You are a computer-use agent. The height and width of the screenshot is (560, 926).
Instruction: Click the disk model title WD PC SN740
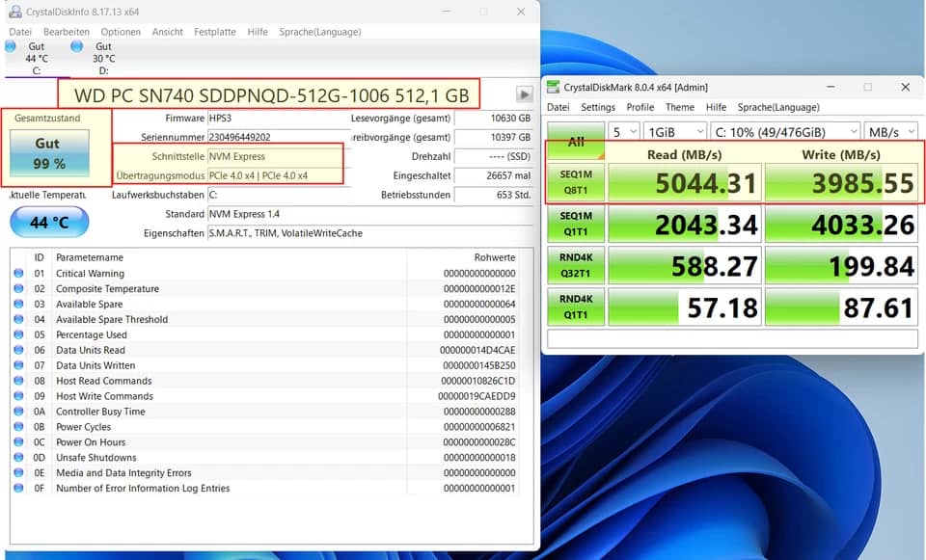click(x=272, y=95)
